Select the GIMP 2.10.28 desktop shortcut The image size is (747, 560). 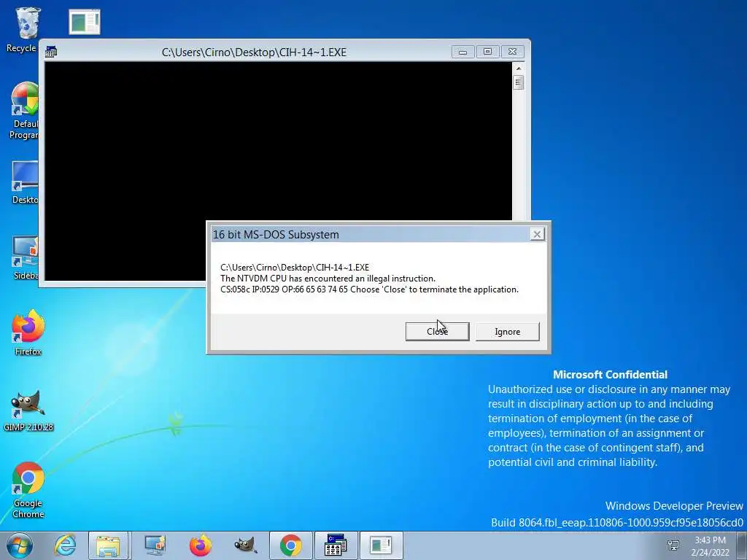(28, 411)
